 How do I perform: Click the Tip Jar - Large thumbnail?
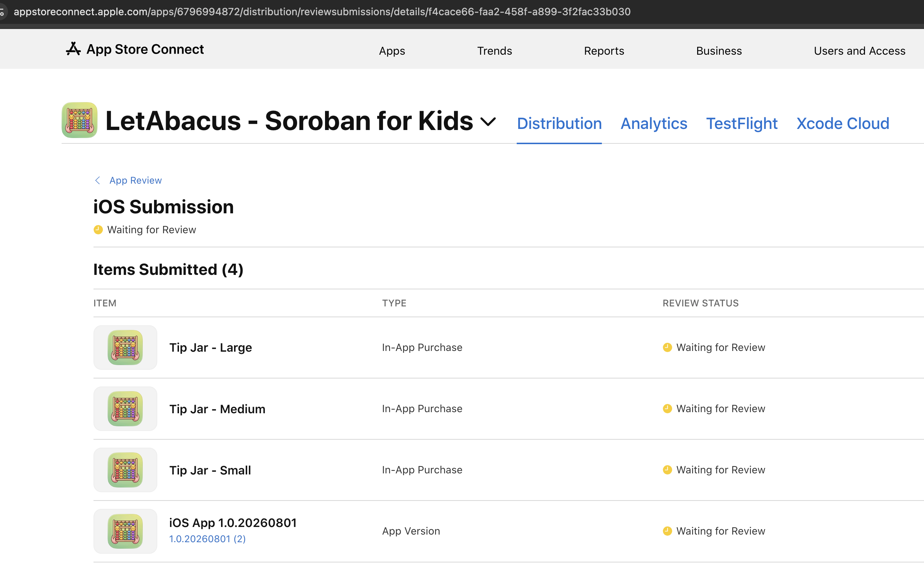click(x=125, y=347)
